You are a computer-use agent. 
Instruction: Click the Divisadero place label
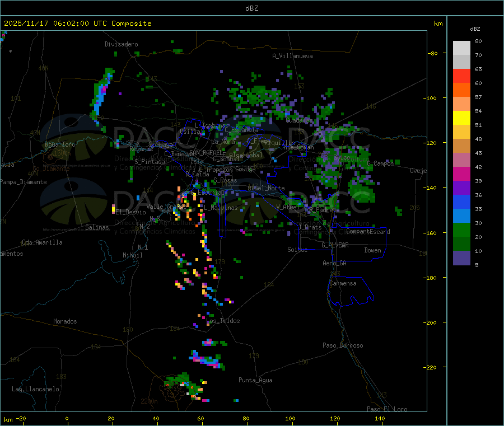121,44
